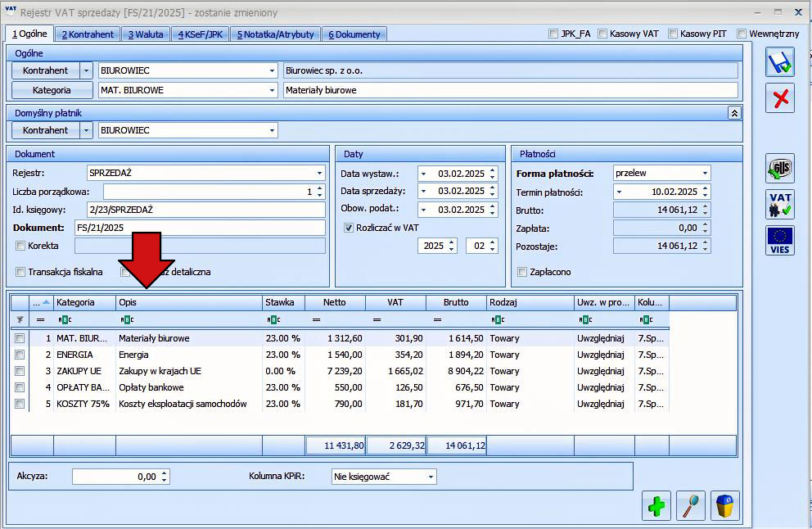
Task: Enable the Kasowy PIT checkbox
Action: tap(673, 34)
